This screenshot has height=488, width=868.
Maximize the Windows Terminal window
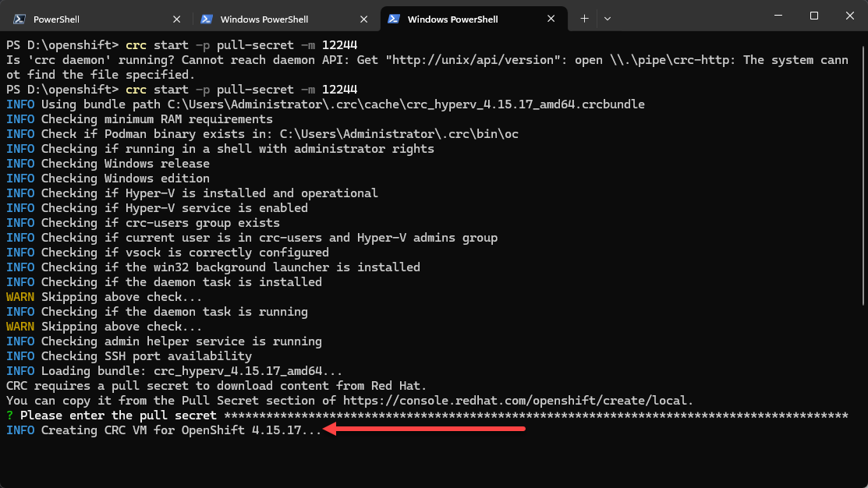814,16
